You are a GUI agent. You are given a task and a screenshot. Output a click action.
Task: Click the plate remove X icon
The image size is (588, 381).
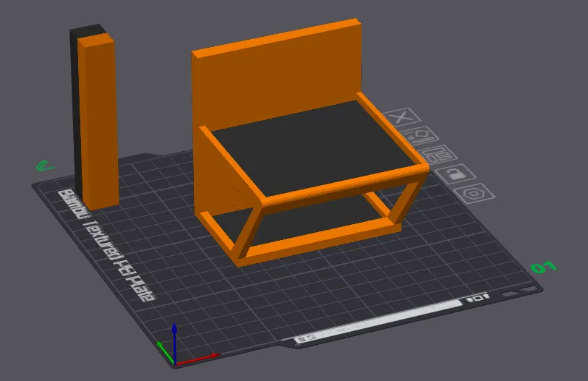pyautogui.click(x=402, y=117)
